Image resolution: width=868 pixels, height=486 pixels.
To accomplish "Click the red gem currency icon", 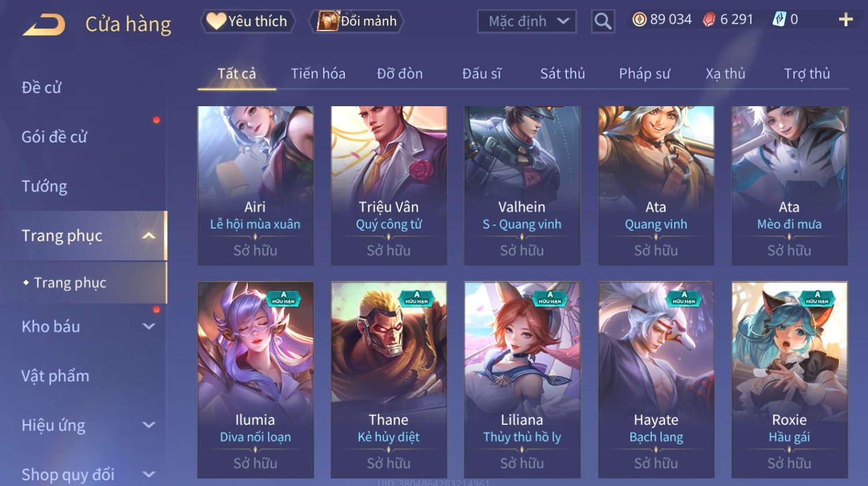I will pyautogui.click(x=709, y=20).
